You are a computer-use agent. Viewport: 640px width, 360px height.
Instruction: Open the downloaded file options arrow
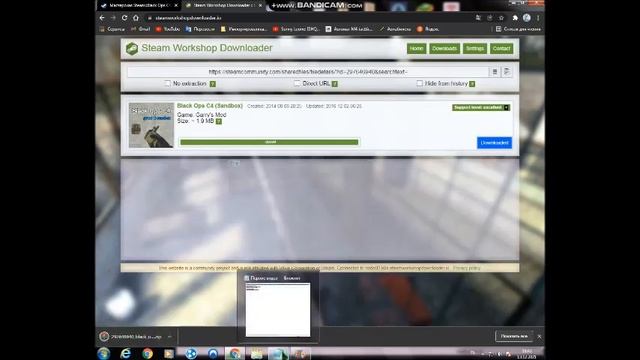click(170, 337)
